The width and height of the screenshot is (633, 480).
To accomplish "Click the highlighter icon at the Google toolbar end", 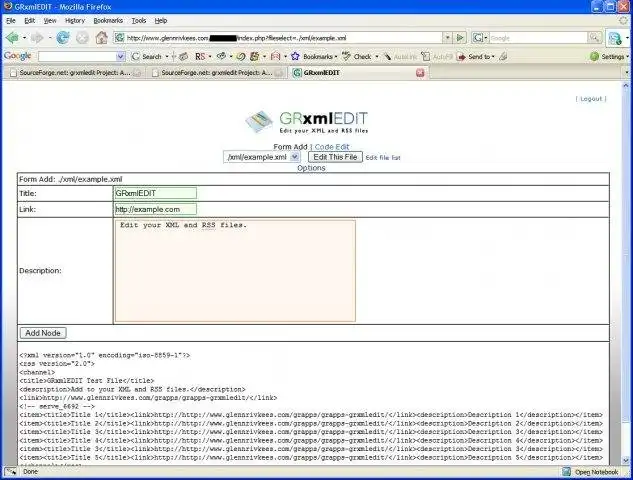I will coord(503,57).
